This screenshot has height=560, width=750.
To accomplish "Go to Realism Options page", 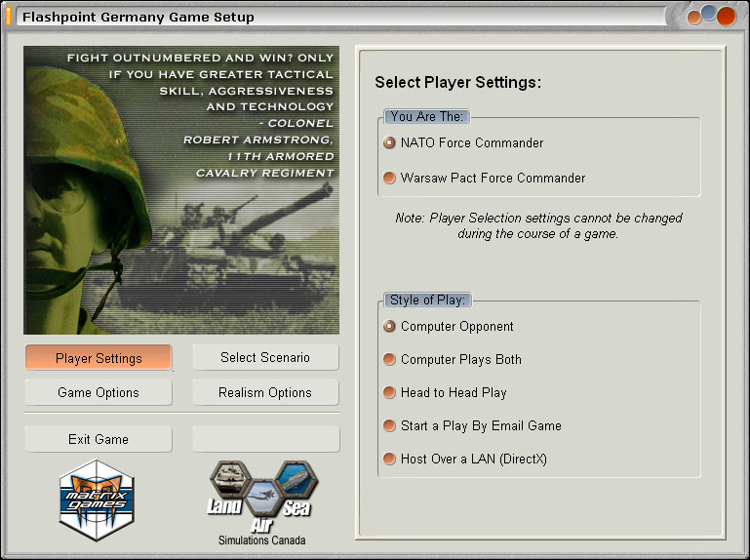I will [265, 392].
